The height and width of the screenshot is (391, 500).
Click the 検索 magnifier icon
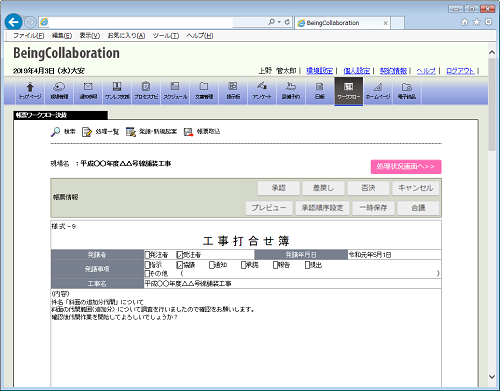[55, 132]
